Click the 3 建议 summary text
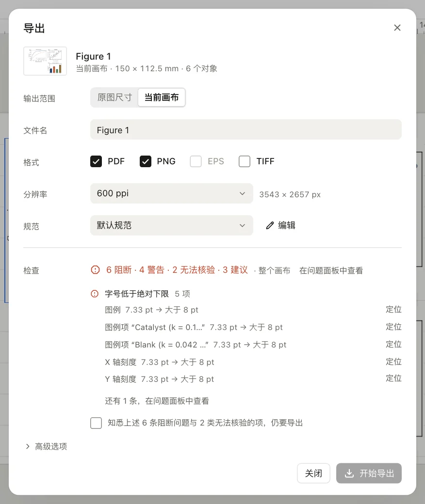Viewport: 425px width, 504px height. coord(235,269)
